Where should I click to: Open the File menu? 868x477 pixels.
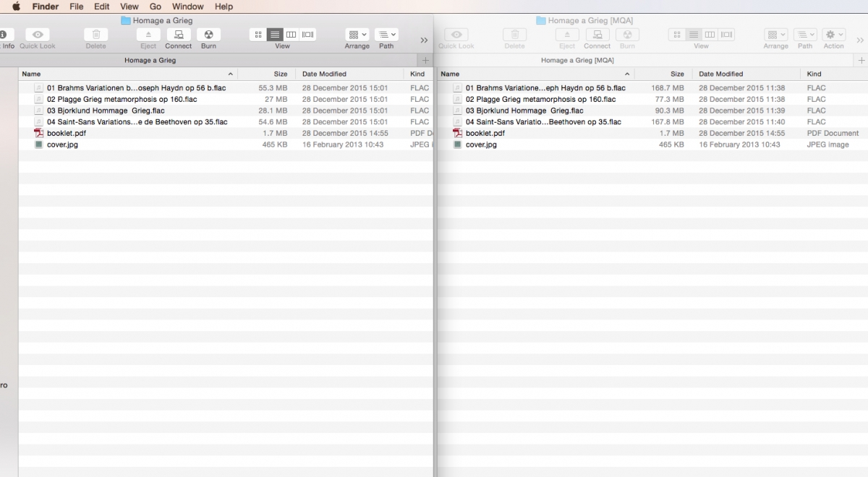tap(77, 7)
